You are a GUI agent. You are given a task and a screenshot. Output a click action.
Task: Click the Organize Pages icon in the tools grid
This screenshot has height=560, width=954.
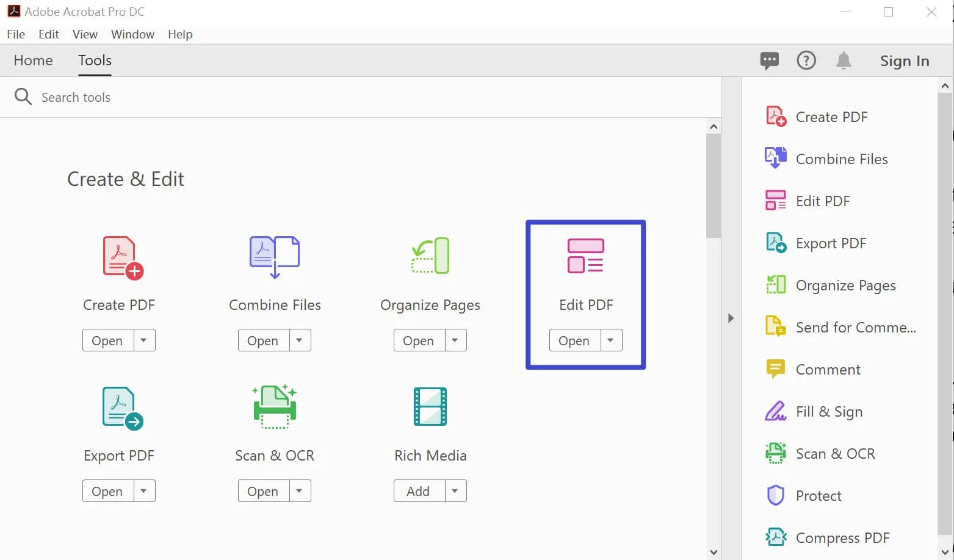coord(430,256)
